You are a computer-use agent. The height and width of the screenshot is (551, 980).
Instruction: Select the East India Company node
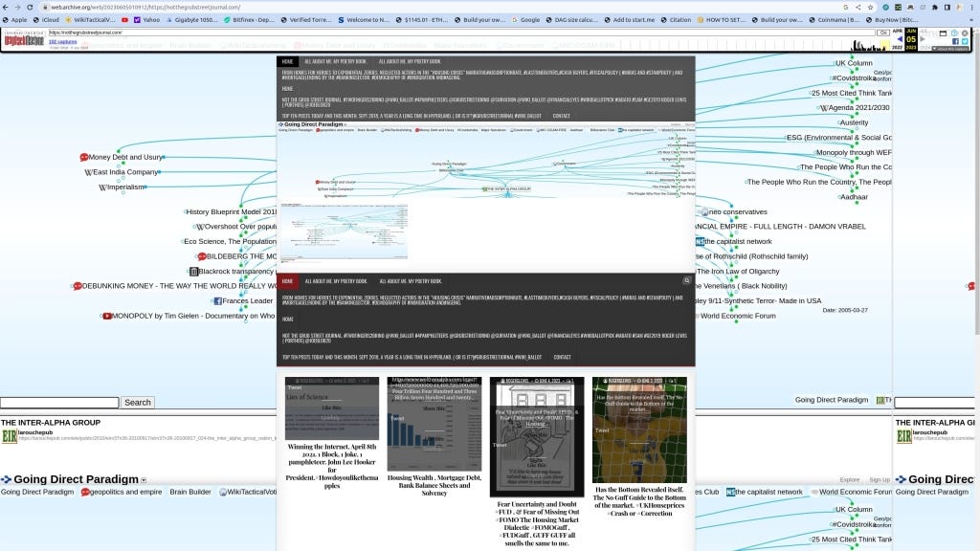tap(122, 172)
